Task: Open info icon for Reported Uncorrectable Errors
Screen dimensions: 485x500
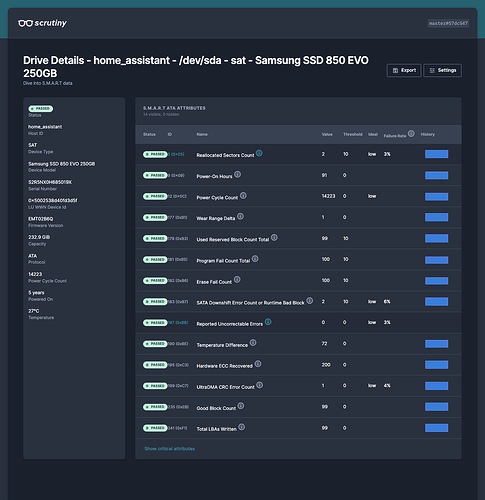Action: [268, 322]
